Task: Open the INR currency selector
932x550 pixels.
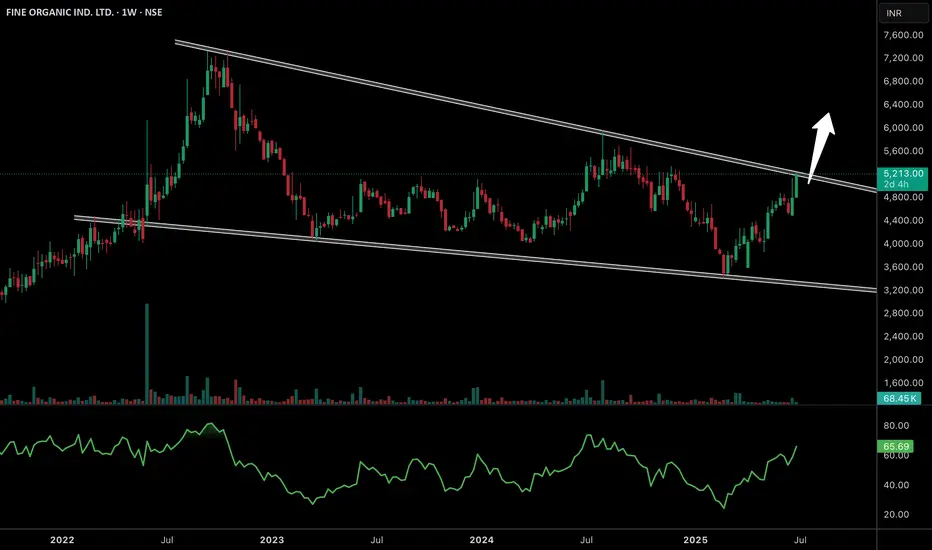Action: click(x=903, y=13)
